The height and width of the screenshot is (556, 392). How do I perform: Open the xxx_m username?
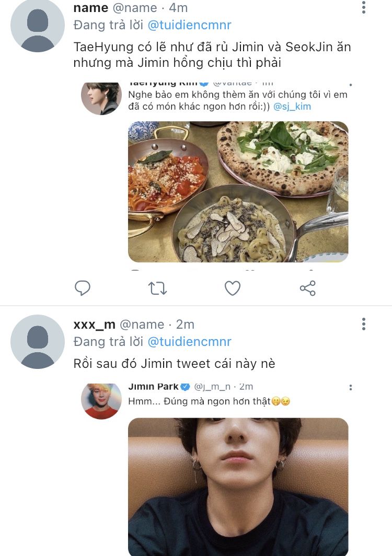[95, 325]
